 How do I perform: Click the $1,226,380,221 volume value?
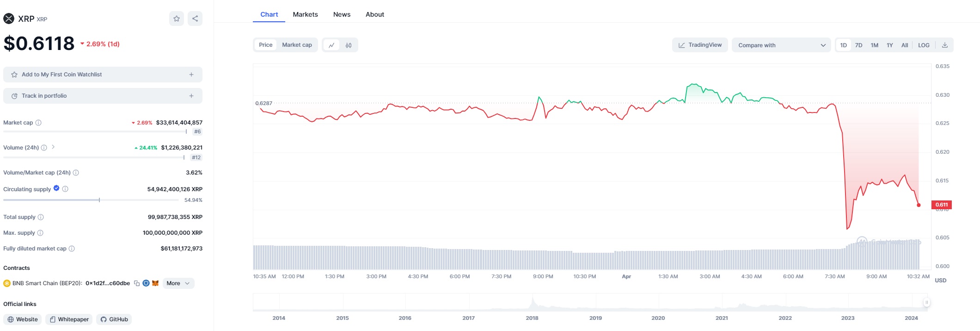tap(182, 148)
